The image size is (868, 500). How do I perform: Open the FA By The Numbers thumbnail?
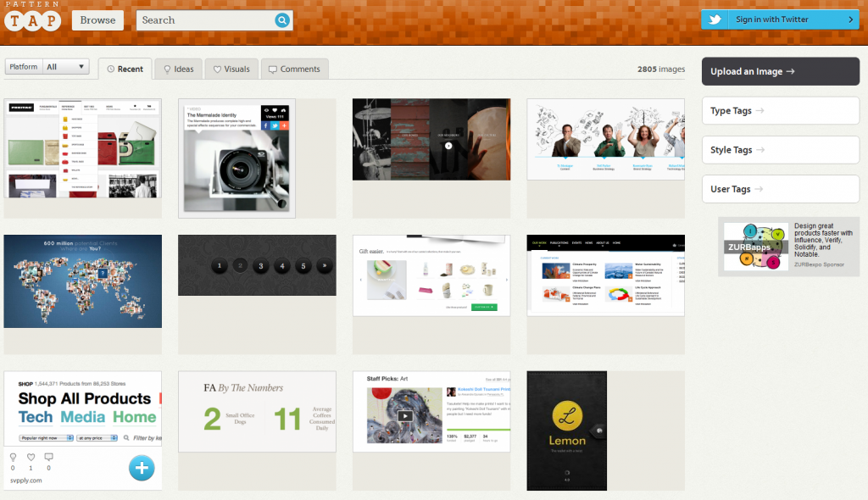(x=258, y=411)
